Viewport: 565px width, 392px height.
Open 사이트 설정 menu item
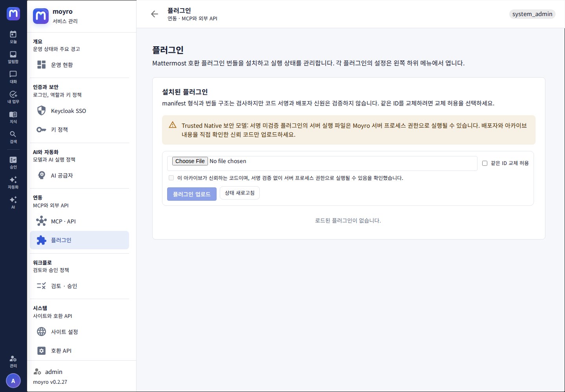pyautogui.click(x=79, y=332)
